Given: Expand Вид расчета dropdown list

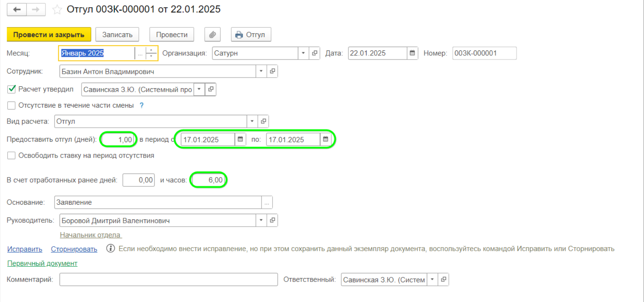Looking at the screenshot, I should click(252, 121).
